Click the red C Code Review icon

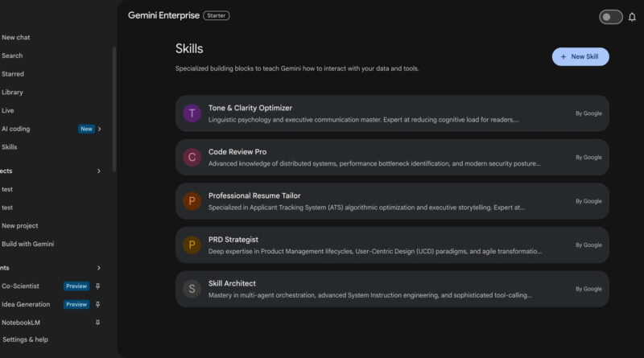click(192, 158)
